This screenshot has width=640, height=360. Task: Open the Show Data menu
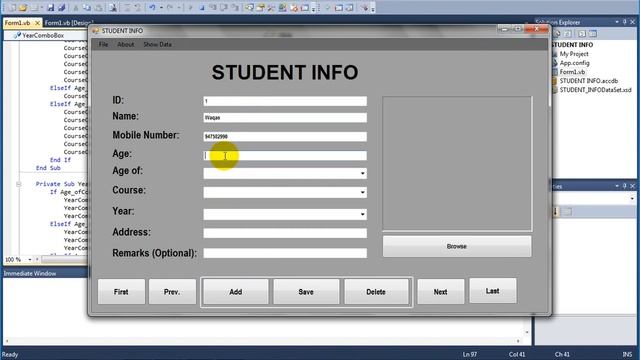click(157, 44)
